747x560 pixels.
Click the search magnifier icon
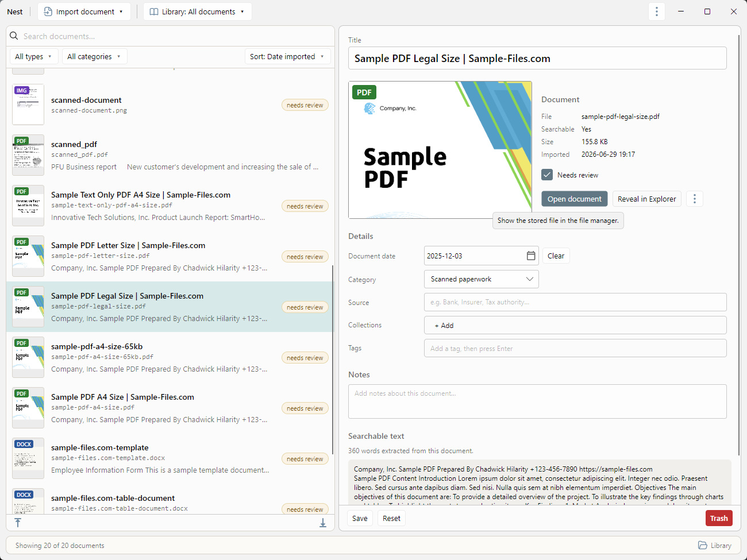[x=14, y=36]
